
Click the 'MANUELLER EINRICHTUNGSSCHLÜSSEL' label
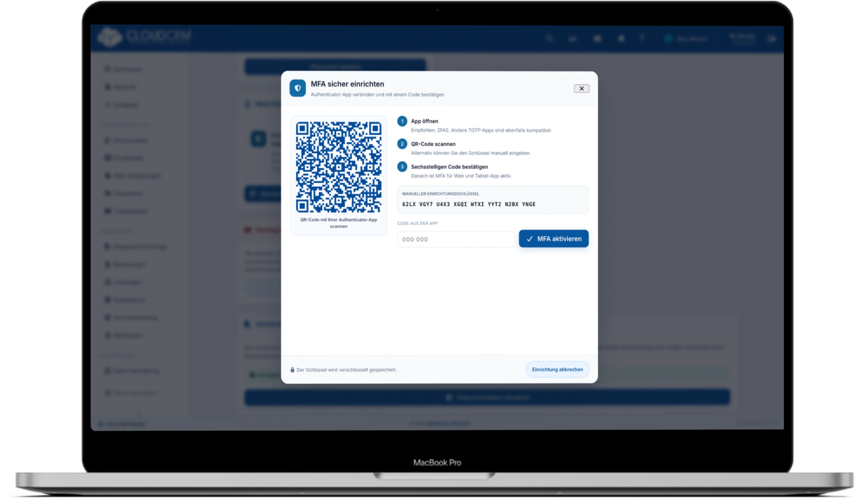[x=441, y=194]
